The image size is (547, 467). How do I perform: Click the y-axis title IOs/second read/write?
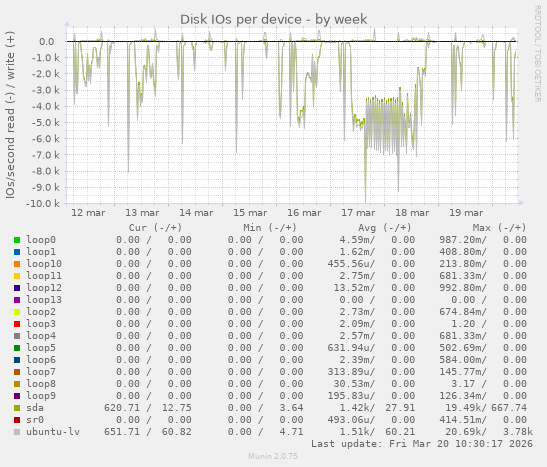pyautogui.click(x=10, y=115)
